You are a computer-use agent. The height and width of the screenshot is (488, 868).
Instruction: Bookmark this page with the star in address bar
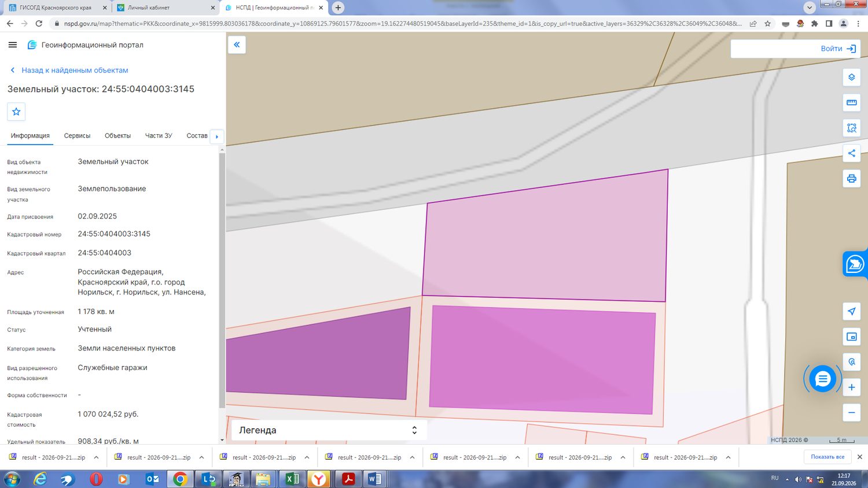pos(767,24)
